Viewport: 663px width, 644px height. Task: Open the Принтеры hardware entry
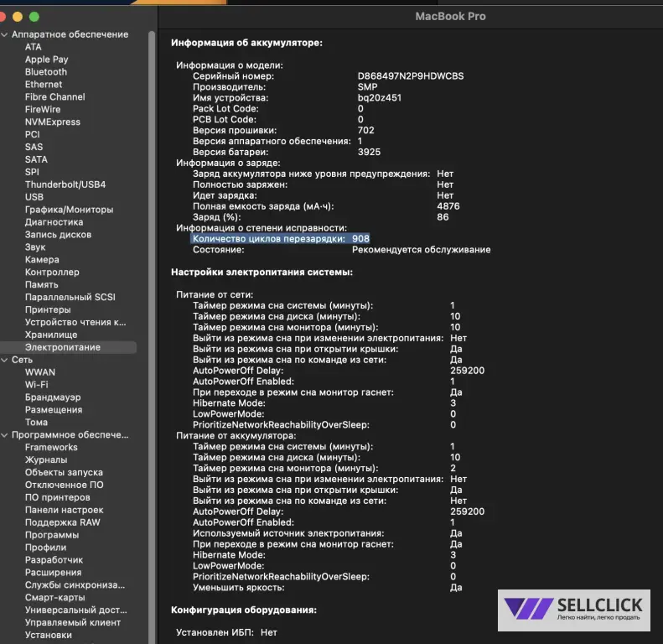tap(48, 309)
